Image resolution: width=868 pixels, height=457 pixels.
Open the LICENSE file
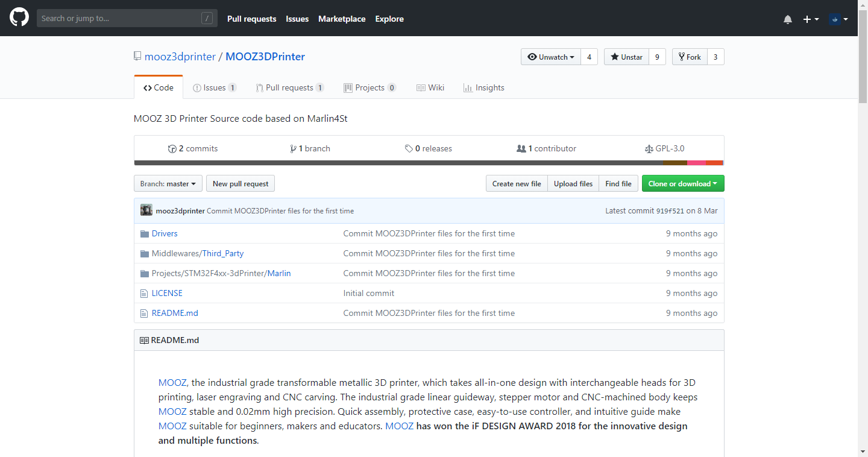click(x=167, y=293)
